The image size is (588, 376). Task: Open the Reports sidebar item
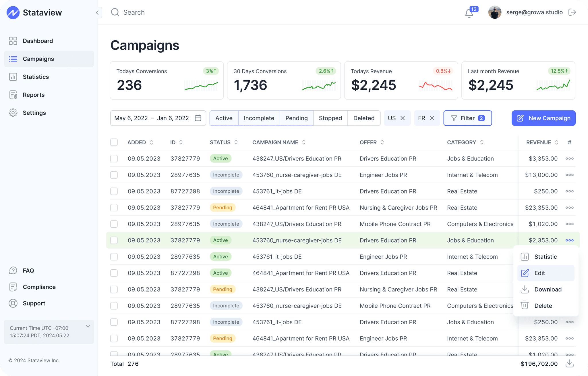pyautogui.click(x=34, y=95)
